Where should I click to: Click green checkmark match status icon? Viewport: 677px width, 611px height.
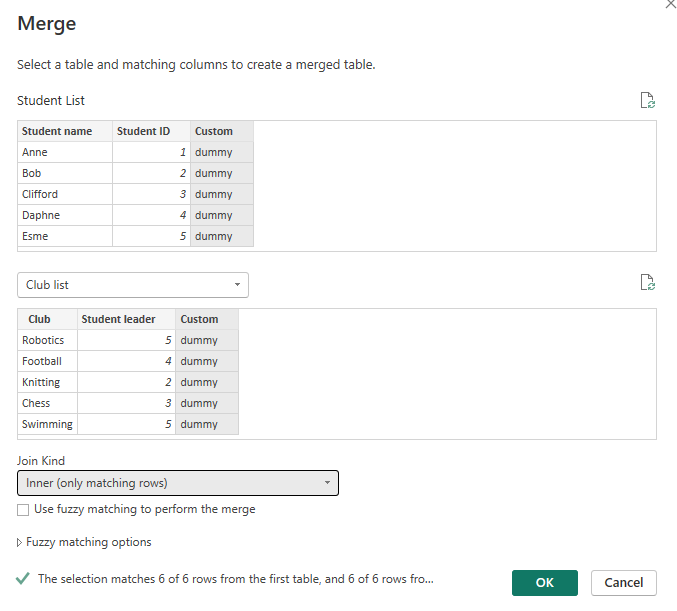(23, 579)
